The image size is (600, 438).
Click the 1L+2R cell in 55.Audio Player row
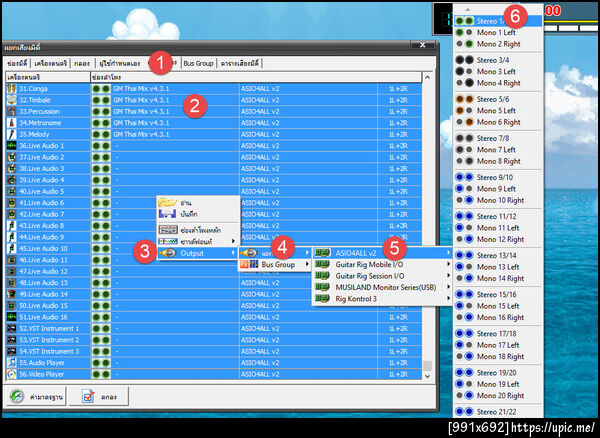click(399, 363)
